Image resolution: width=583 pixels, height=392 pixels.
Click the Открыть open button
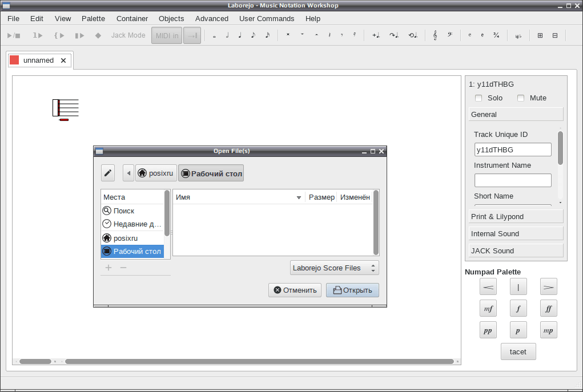click(352, 290)
